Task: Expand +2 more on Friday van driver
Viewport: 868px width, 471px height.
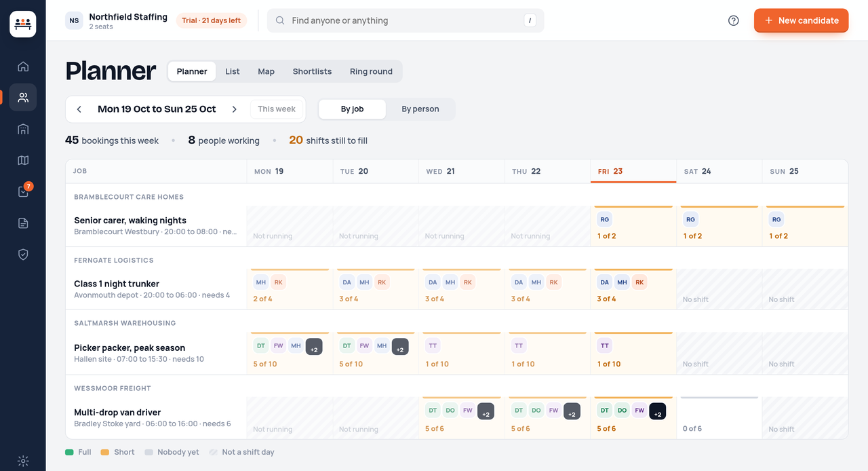Action: point(657,411)
